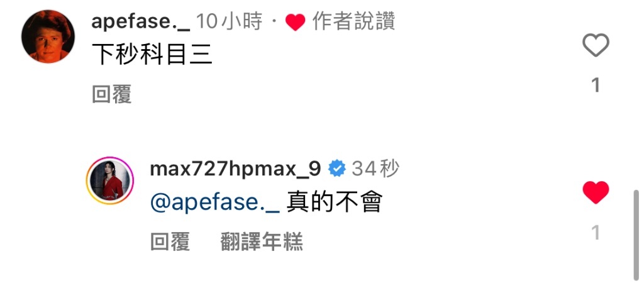Reply to the 下秒科目三 comment
Screen dimensions: 644x283
[112, 94]
